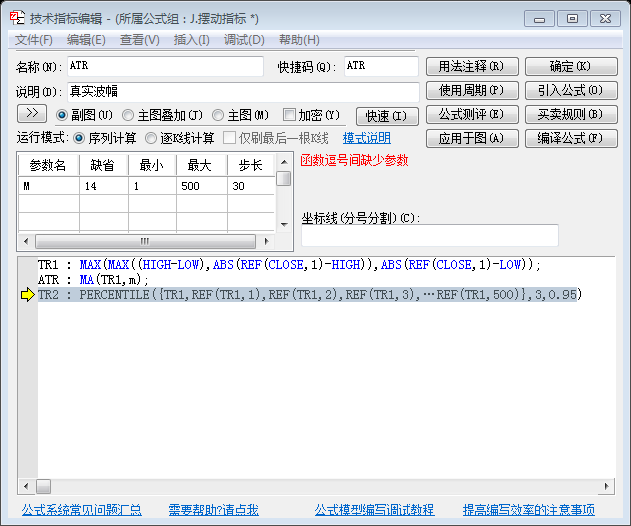
Task: Click parameter table up scroll arrow
Action: click(284, 162)
